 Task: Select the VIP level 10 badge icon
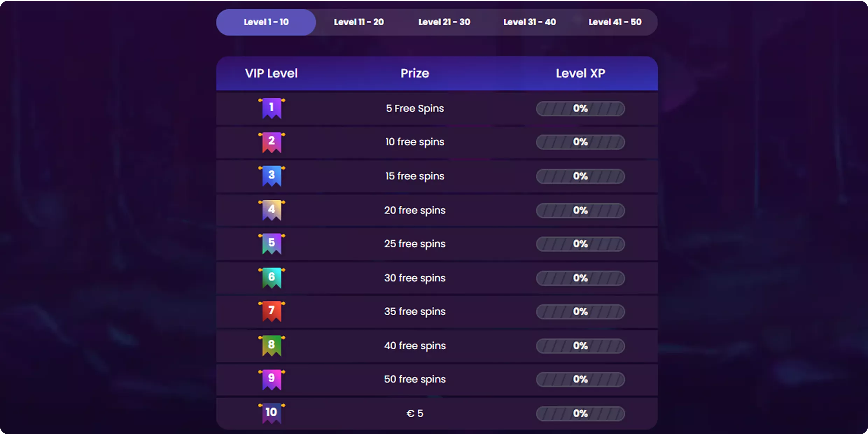click(x=272, y=413)
